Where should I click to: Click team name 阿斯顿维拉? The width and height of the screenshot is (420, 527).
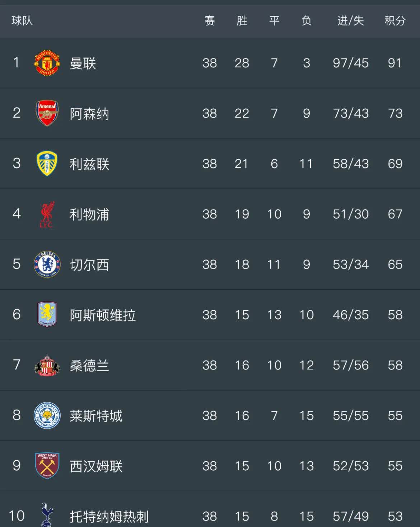[103, 315]
